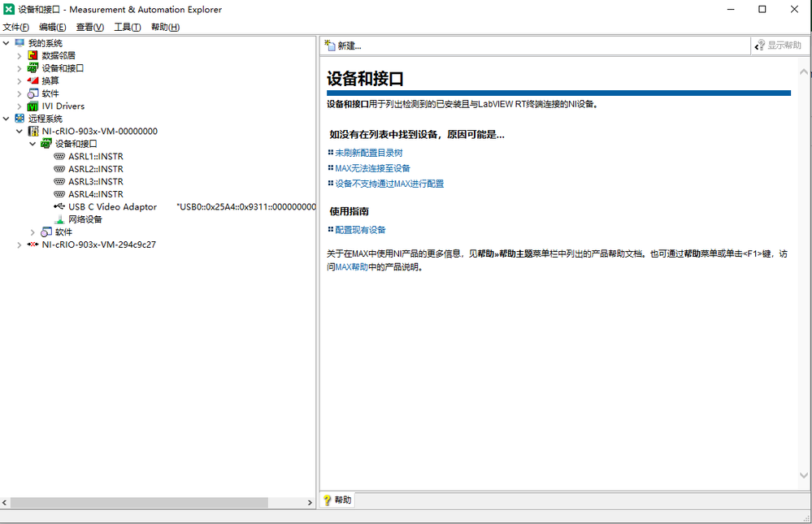Click the disconnected icon for NI-cRIO-903x-VM-294c9c27
This screenshot has height=524, width=812.
pos(33,245)
